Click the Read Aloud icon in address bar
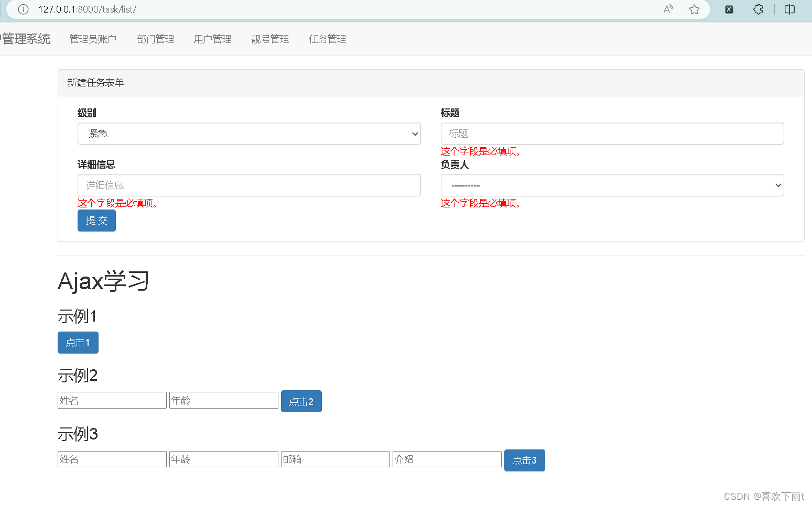 coord(668,9)
